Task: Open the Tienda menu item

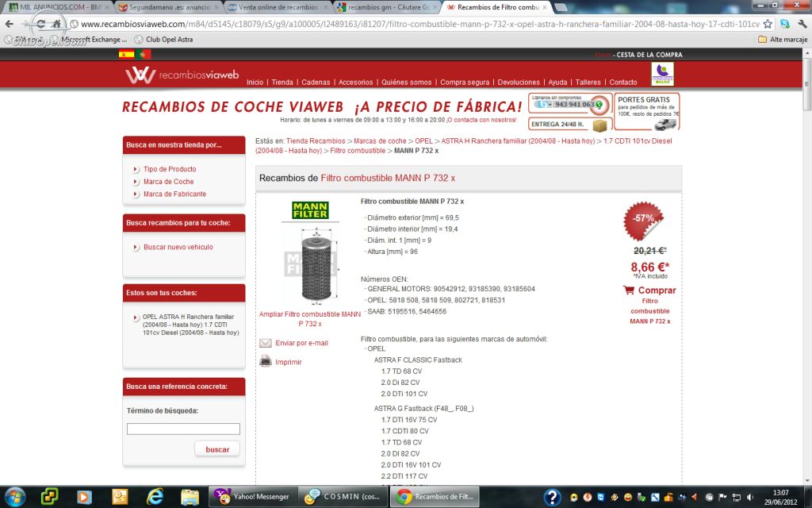Action: (282, 82)
